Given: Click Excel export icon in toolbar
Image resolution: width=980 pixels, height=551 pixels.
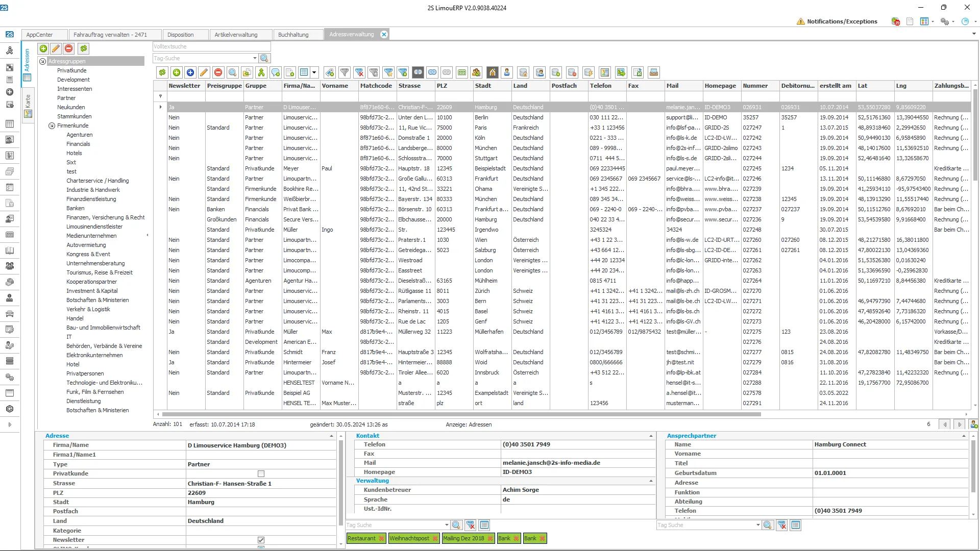Looking at the screenshot, I should point(638,72).
